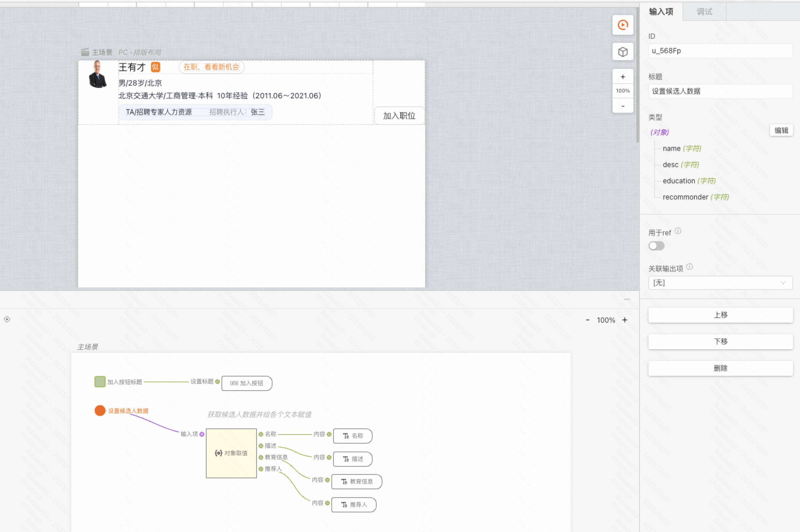
Task: Click the 上移 button
Action: click(720, 315)
